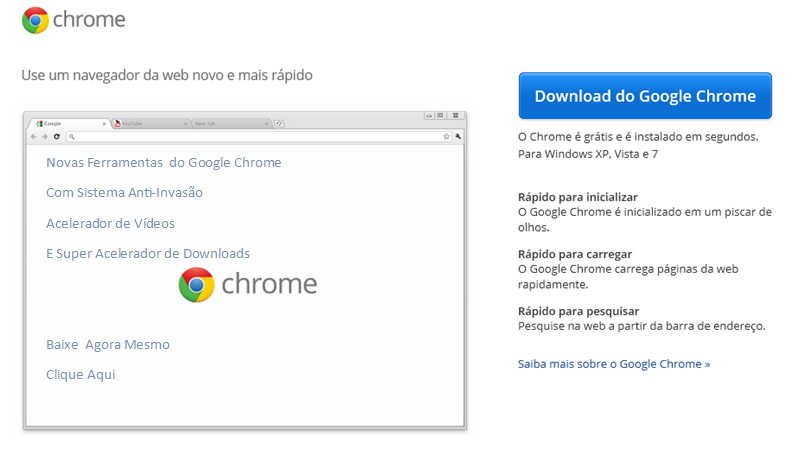Open the wrench settings menu icon
The width and height of the screenshot is (795, 451).
tap(458, 136)
